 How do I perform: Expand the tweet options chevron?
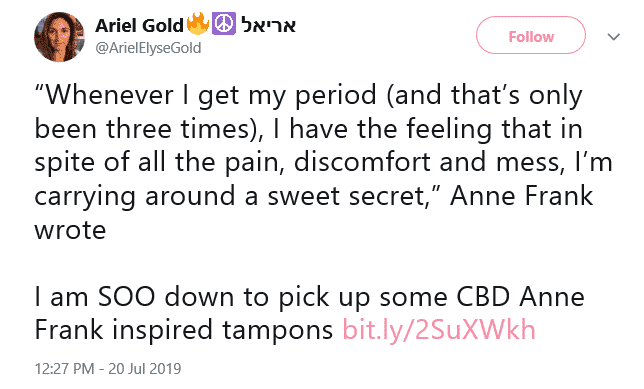tap(613, 37)
